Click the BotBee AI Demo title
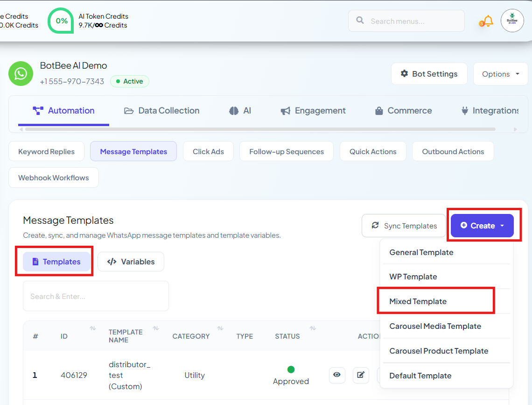 (73, 65)
